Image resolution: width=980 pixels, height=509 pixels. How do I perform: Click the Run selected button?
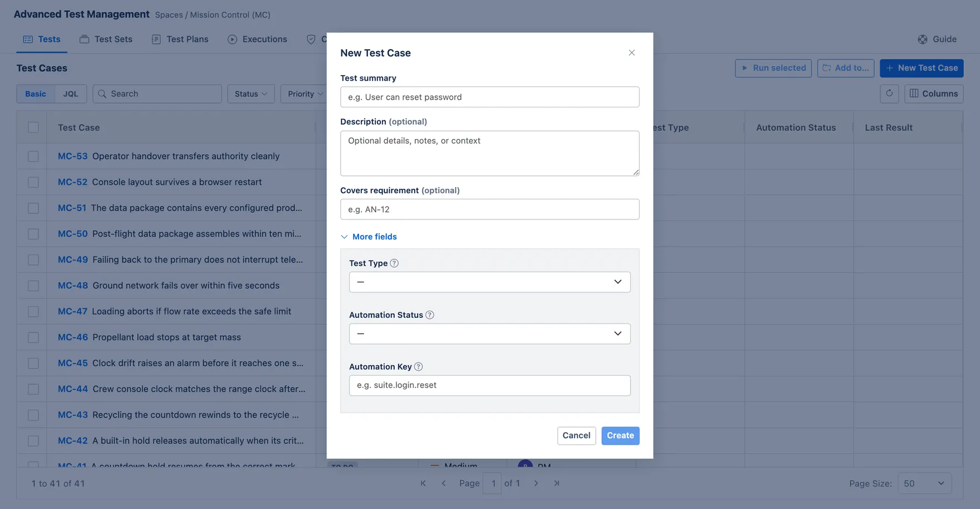click(773, 68)
